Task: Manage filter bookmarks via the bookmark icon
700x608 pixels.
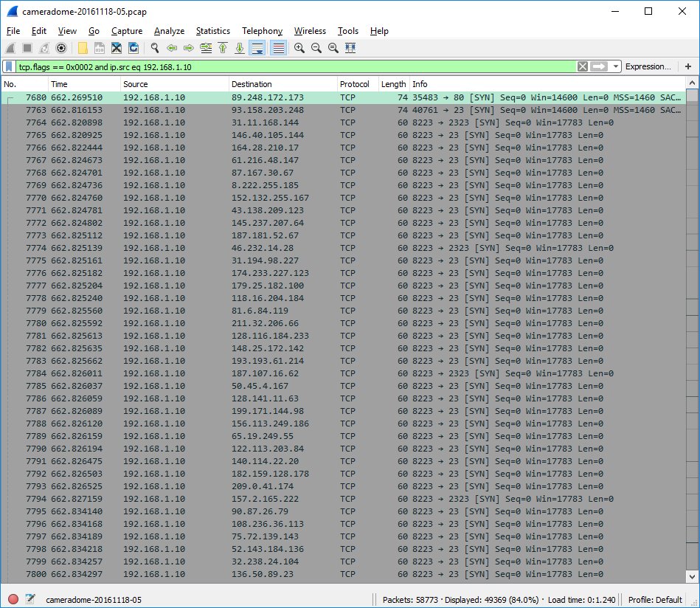Action: point(9,66)
